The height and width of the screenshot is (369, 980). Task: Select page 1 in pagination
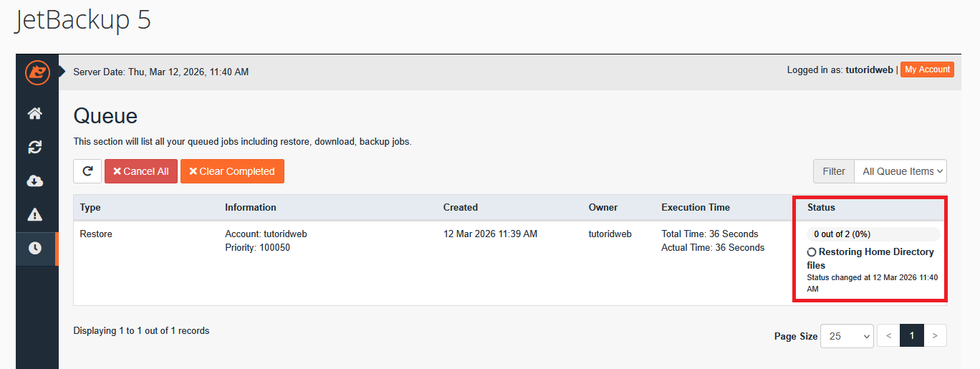(x=912, y=335)
